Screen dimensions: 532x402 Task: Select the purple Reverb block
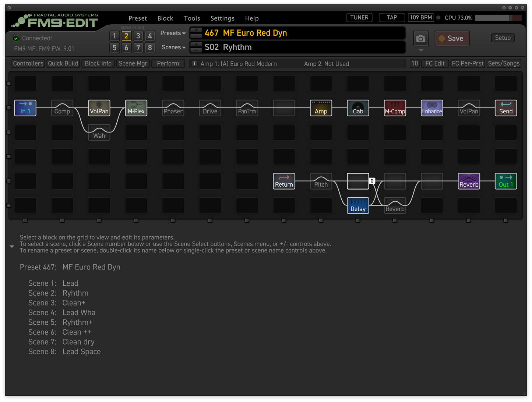pos(469,181)
